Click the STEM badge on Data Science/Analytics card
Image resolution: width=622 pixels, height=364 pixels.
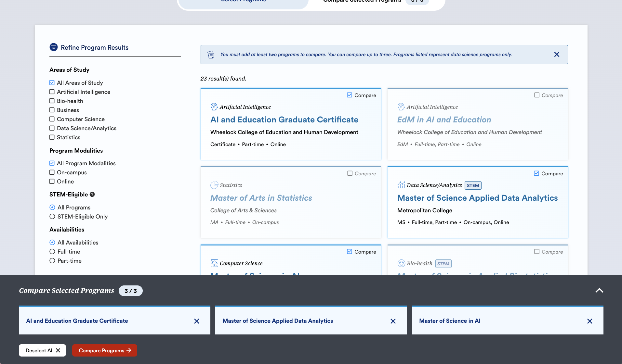473,185
